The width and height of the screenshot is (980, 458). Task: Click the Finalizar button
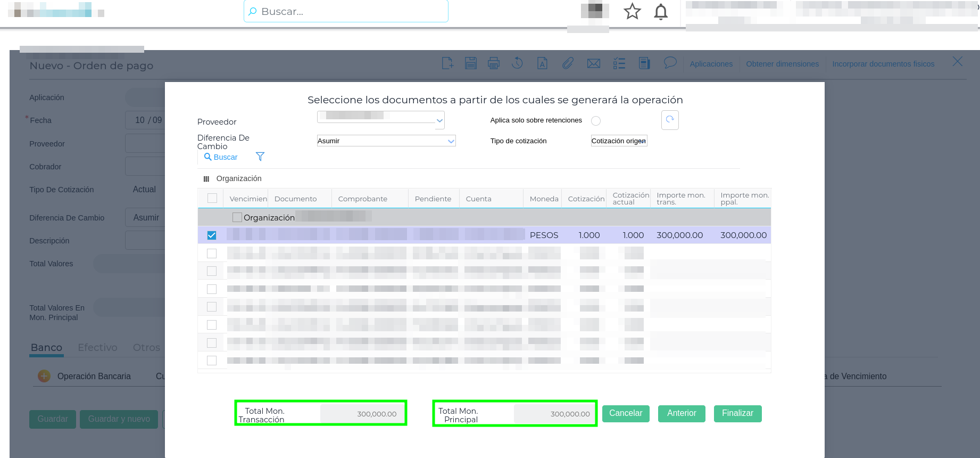[x=737, y=413]
